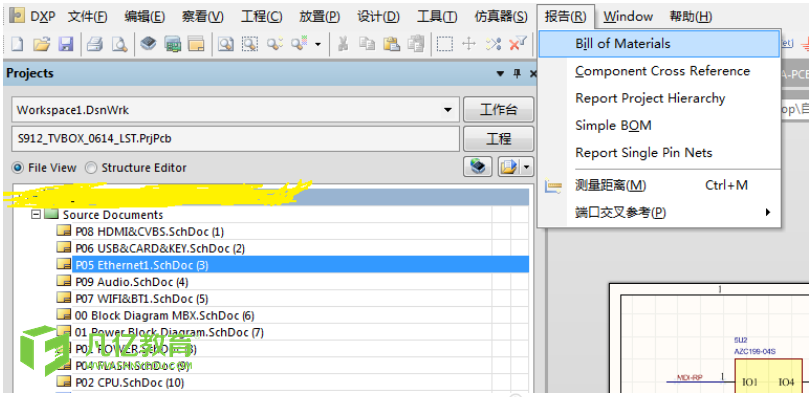Open the 放置(P) menu
Screen dimensions: 809x397
point(319,17)
